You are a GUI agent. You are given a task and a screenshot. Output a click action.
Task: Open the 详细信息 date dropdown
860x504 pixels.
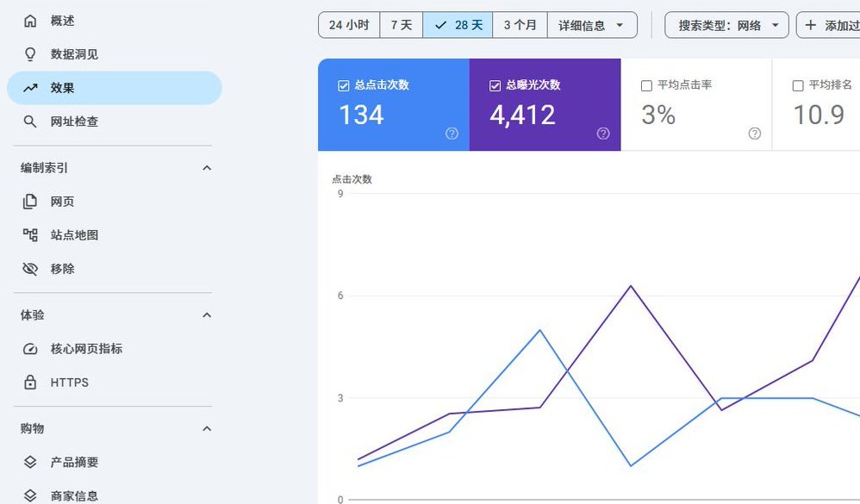click(592, 25)
